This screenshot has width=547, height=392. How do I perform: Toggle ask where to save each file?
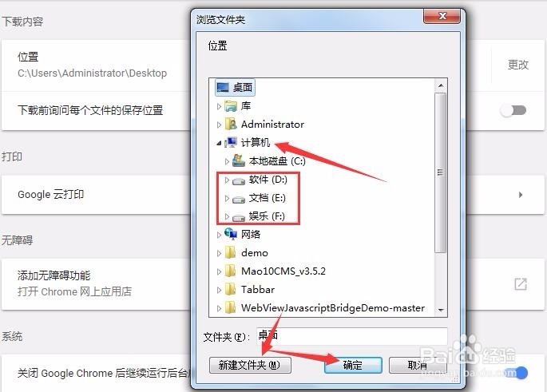[513, 110]
